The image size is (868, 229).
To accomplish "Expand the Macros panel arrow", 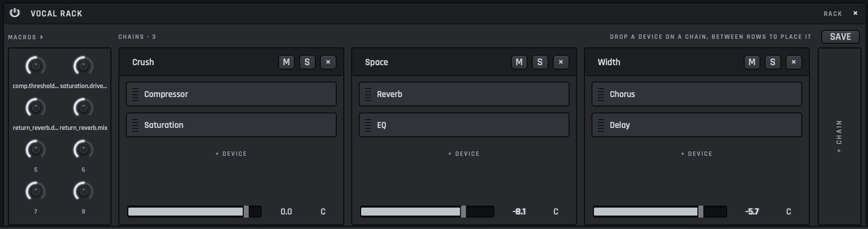I will 42,37.
